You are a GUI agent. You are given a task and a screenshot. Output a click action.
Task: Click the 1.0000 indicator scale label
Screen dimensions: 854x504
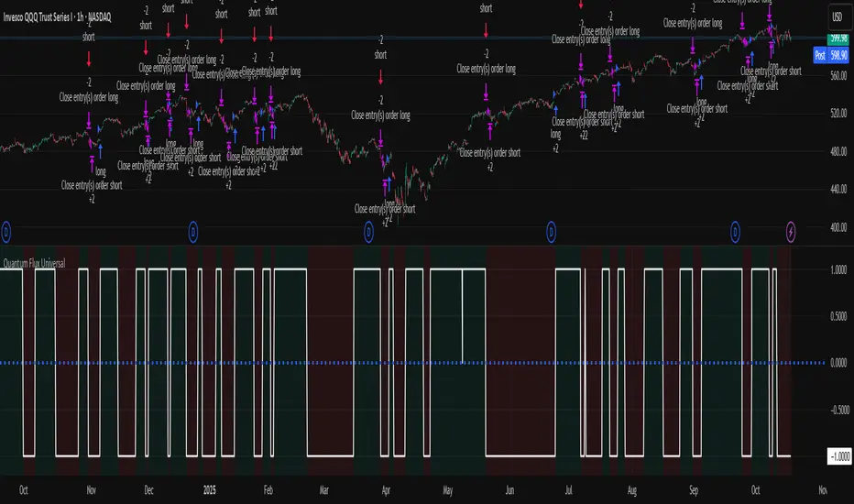coord(839,269)
